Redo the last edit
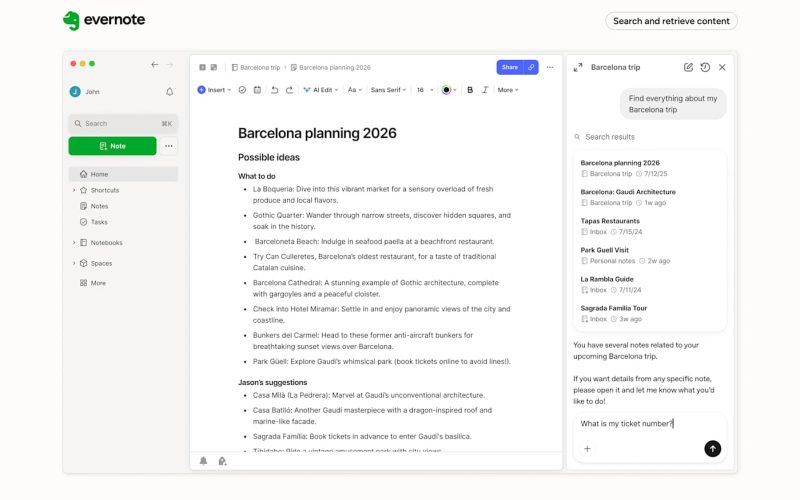Image resolution: width=800 pixels, height=500 pixels. point(289,90)
